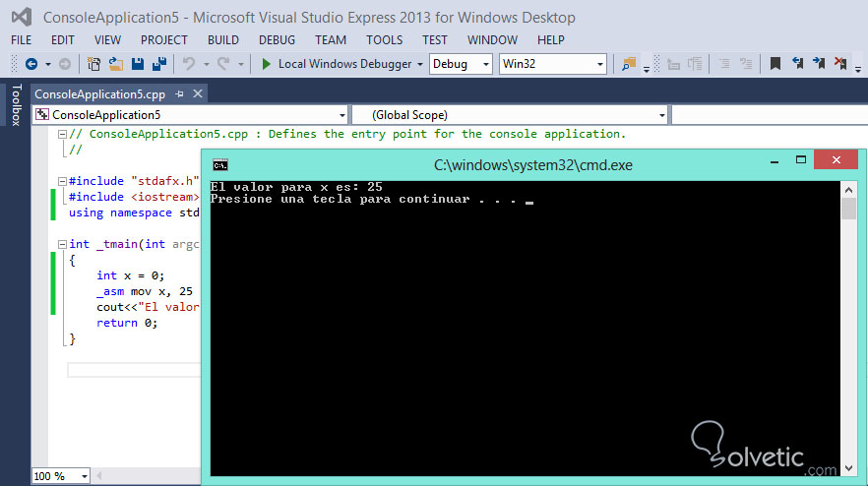Open the TEAM menu
Viewport: 868px width, 486px height.
(x=331, y=40)
